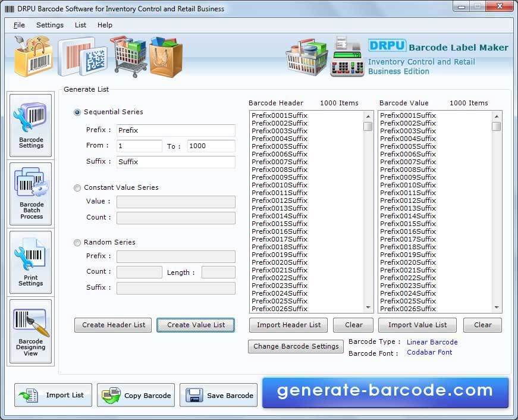Click the shopping cart banner icon

pos(129,56)
